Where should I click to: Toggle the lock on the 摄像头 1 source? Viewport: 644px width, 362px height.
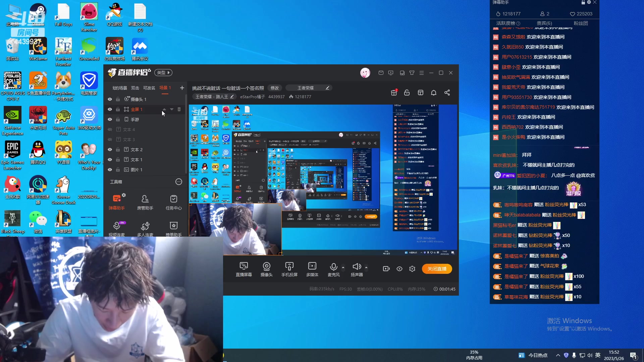click(118, 99)
